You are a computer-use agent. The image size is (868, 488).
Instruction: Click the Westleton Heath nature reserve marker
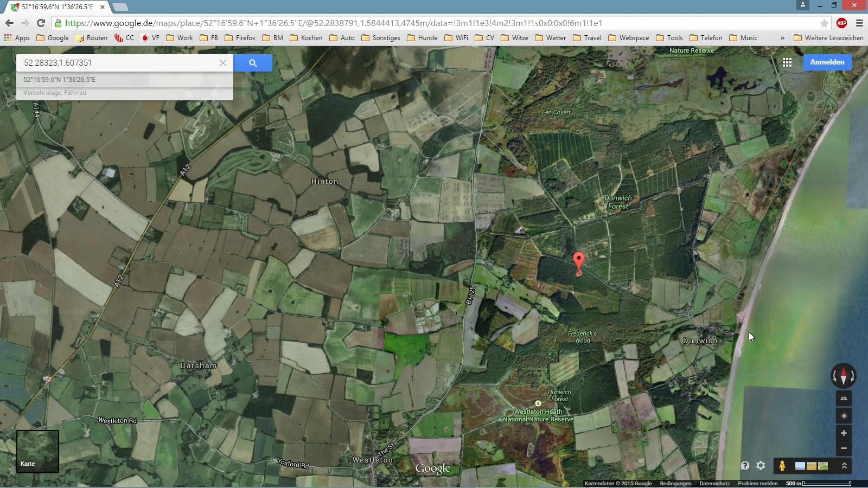(x=538, y=403)
